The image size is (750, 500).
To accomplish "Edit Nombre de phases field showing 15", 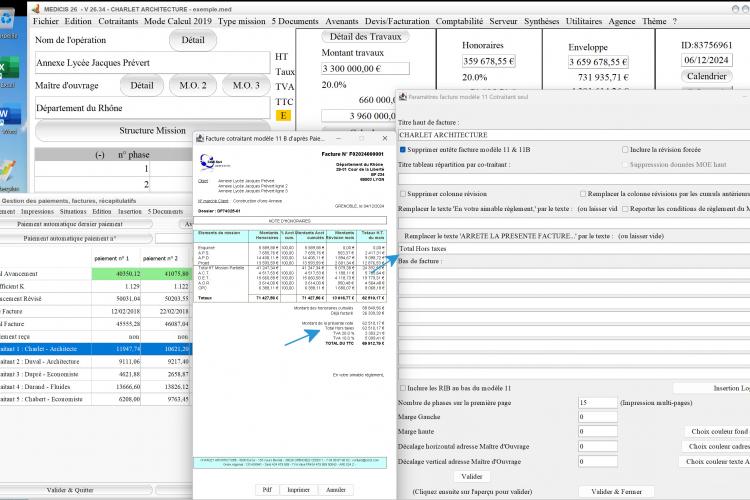I will [597, 403].
